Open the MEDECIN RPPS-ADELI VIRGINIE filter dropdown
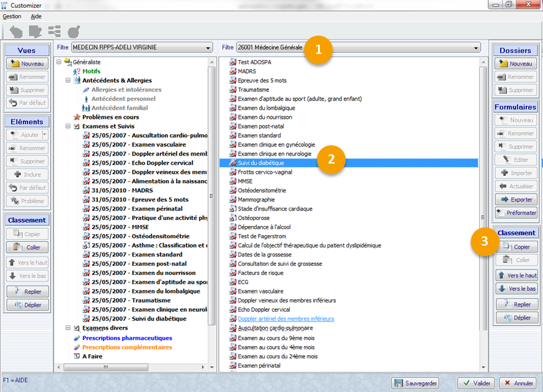This screenshot has height=392, width=543. pos(208,47)
